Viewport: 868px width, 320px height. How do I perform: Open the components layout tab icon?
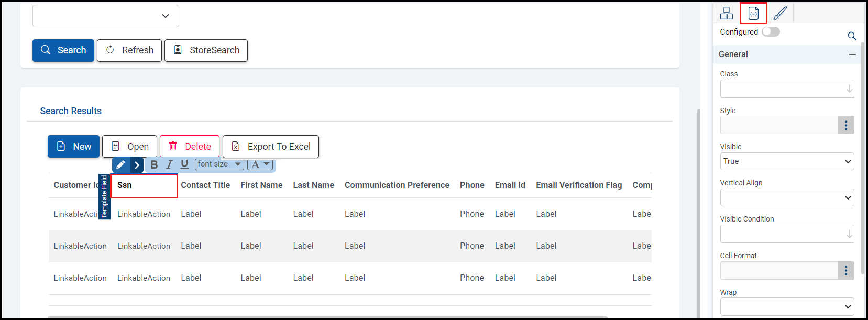727,13
